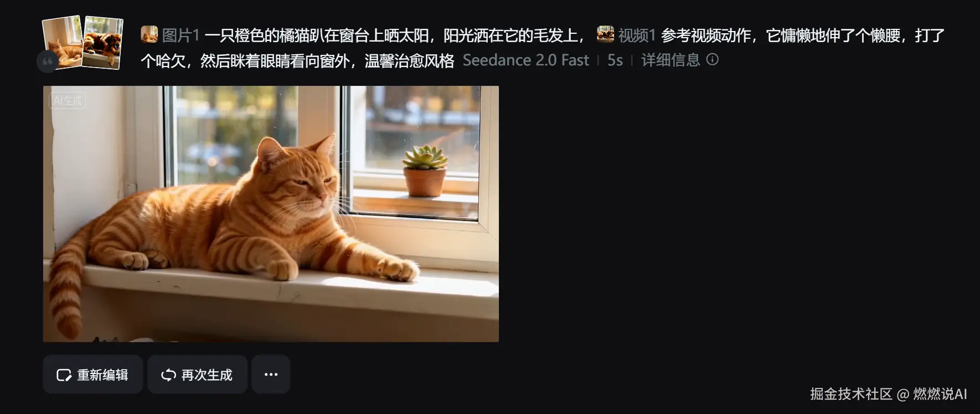Viewport: 980px width, 414px height.
Task: Click the 重新编辑 button
Action: 93,375
